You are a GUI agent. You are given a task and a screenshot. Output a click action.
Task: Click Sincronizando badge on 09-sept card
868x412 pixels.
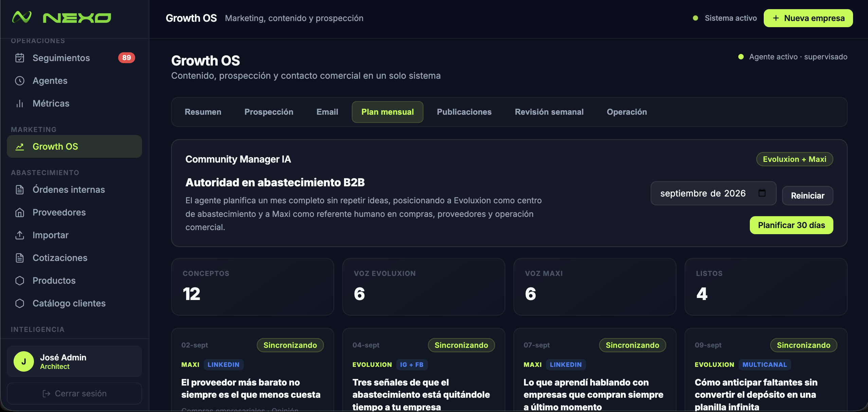click(804, 345)
